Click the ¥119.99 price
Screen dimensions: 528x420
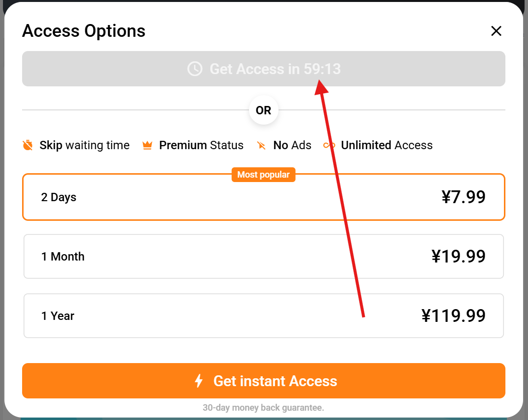pyautogui.click(x=453, y=316)
